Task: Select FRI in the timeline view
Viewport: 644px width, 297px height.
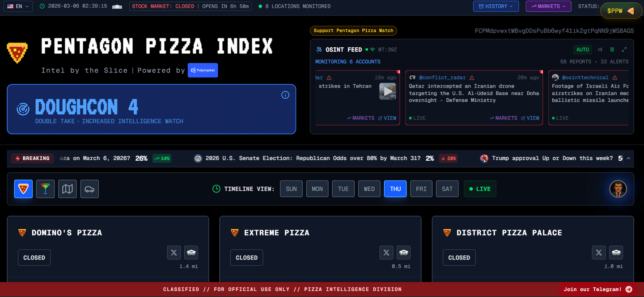Action: pos(421,189)
